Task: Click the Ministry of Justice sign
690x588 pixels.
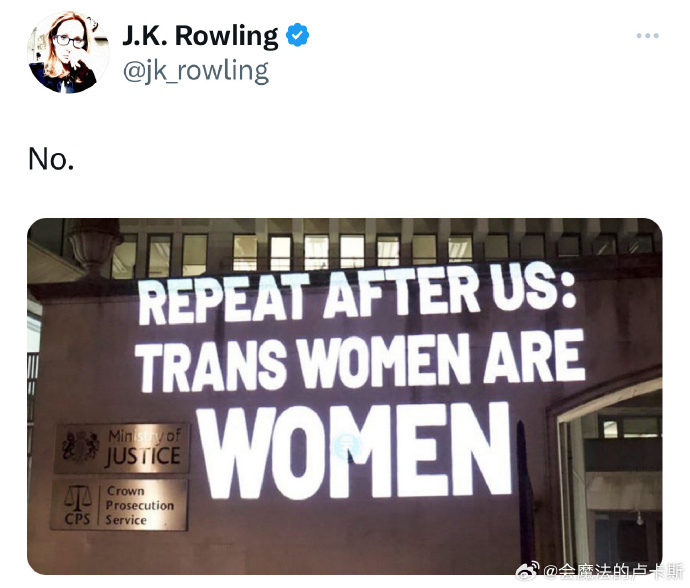Action: pyautogui.click(x=121, y=448)
